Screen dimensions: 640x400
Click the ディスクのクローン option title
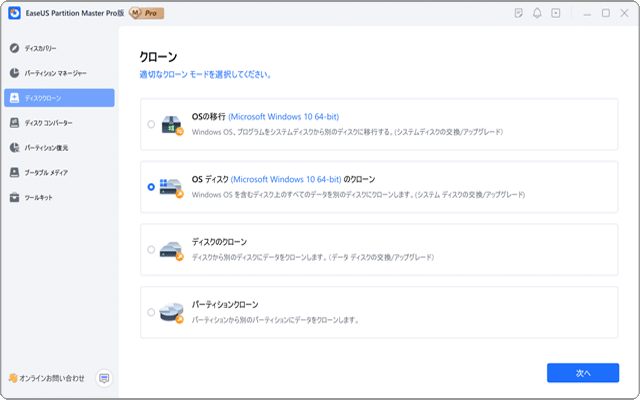pos(220,242)
